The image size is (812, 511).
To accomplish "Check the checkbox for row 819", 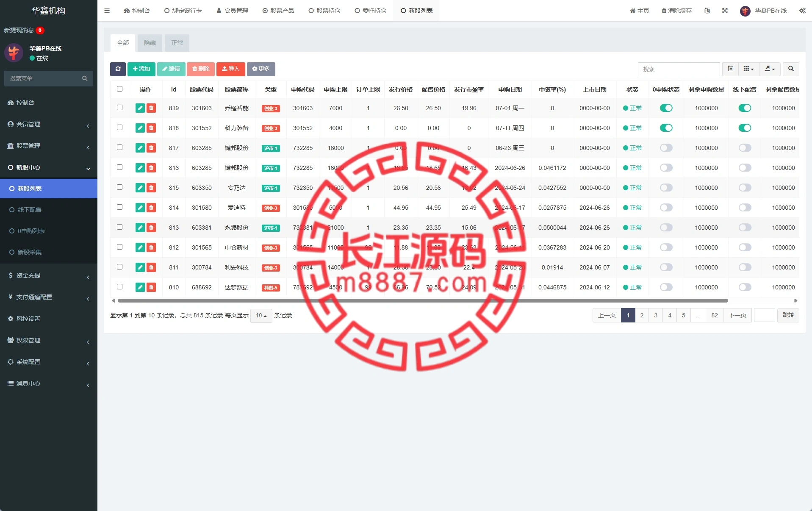I will (x=119, y=108).
